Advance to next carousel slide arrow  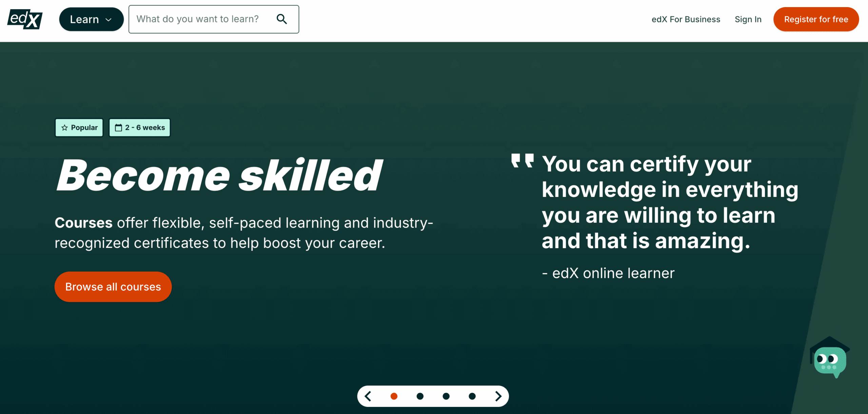(x=498, y=396)
